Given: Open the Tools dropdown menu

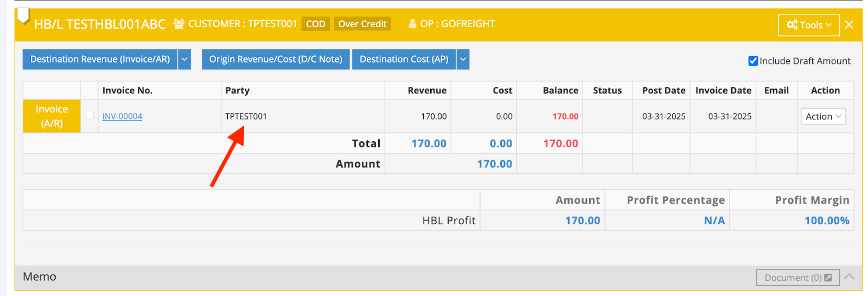Looking at the screenshot, I should (808, 25).
